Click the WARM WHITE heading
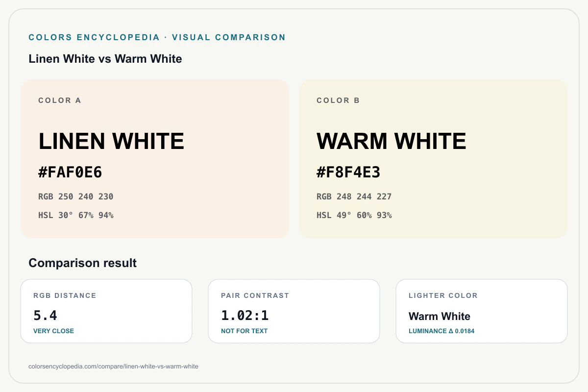The image size is (588, 392). point(392,142)
